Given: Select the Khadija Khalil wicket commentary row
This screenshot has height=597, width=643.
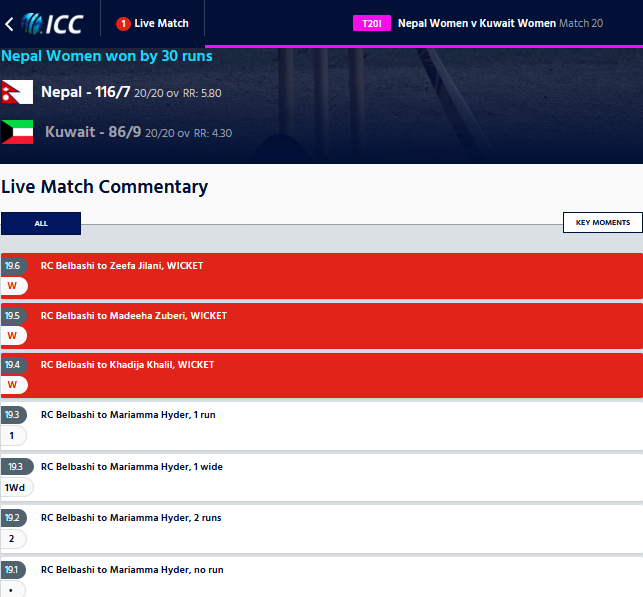Looking at the screenshot, I should click(x=322, y=375).
